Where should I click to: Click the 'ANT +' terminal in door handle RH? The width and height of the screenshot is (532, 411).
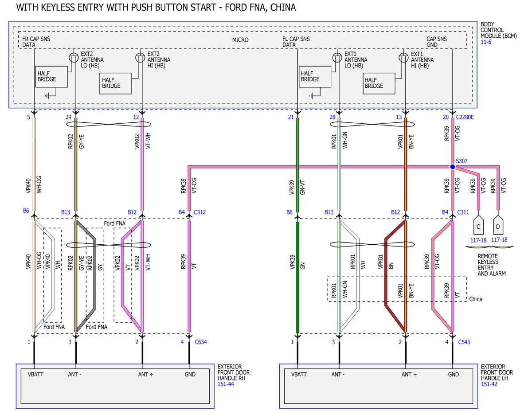(145, 375)
